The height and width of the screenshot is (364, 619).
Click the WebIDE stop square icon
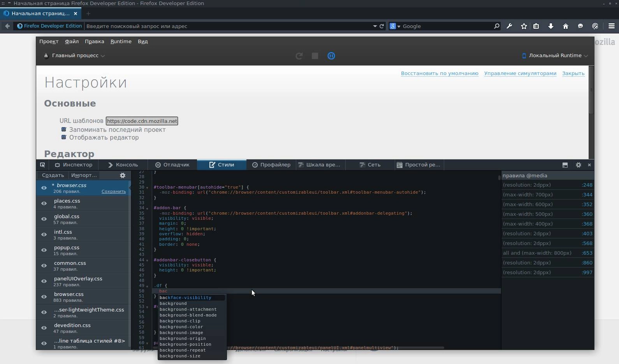point(315,56)
